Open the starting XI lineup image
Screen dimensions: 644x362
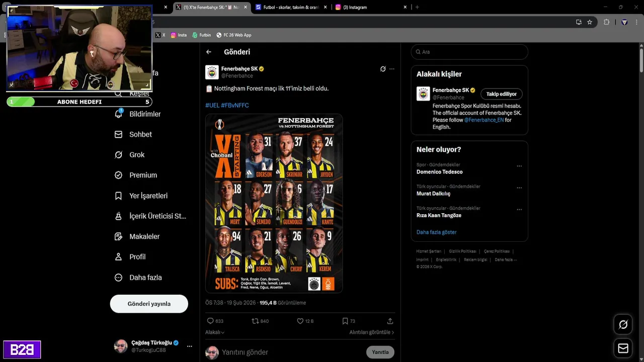click(x=274, y=203)
